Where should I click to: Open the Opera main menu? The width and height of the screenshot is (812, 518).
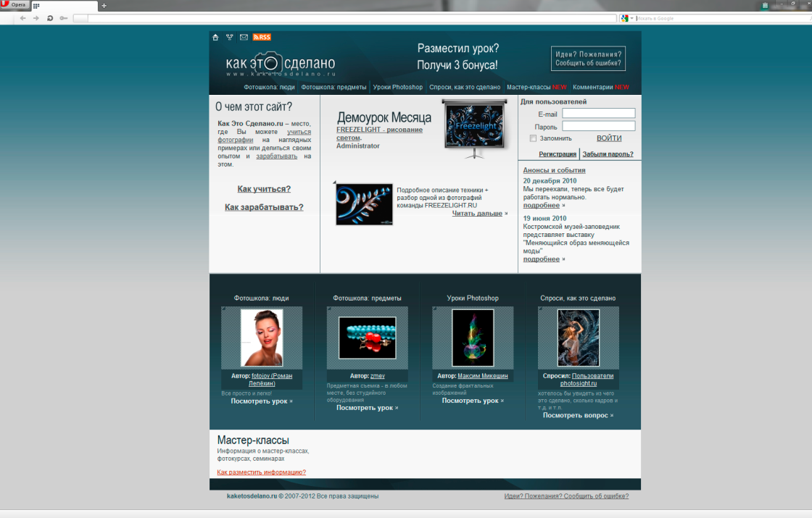13,5
